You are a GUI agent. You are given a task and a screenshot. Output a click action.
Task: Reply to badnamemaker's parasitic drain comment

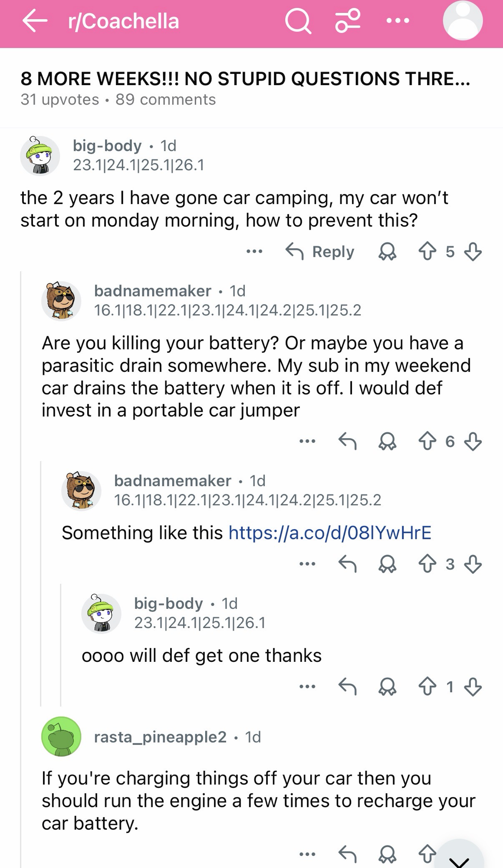347,442
